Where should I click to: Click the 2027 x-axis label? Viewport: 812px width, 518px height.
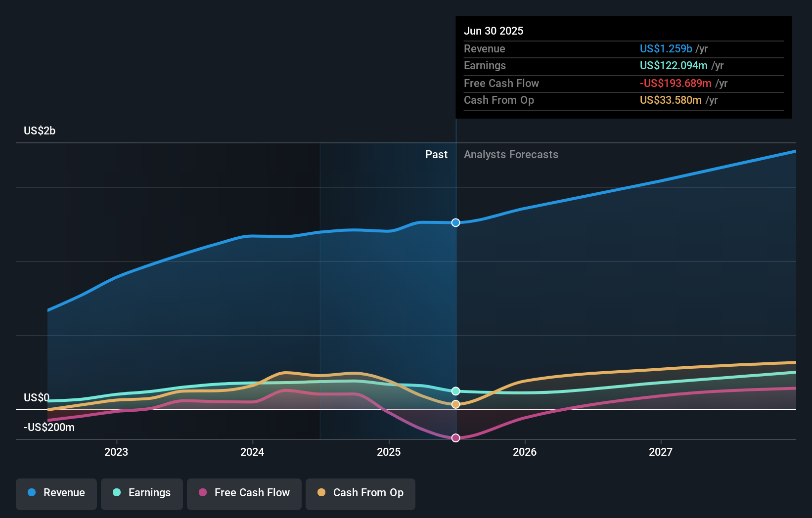tap(661, 452)
